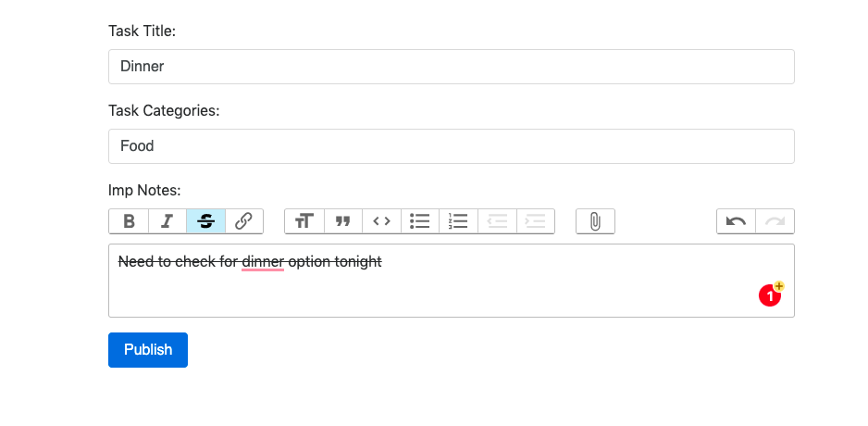Attach a file with the paperclip icon

coord(596,221)
